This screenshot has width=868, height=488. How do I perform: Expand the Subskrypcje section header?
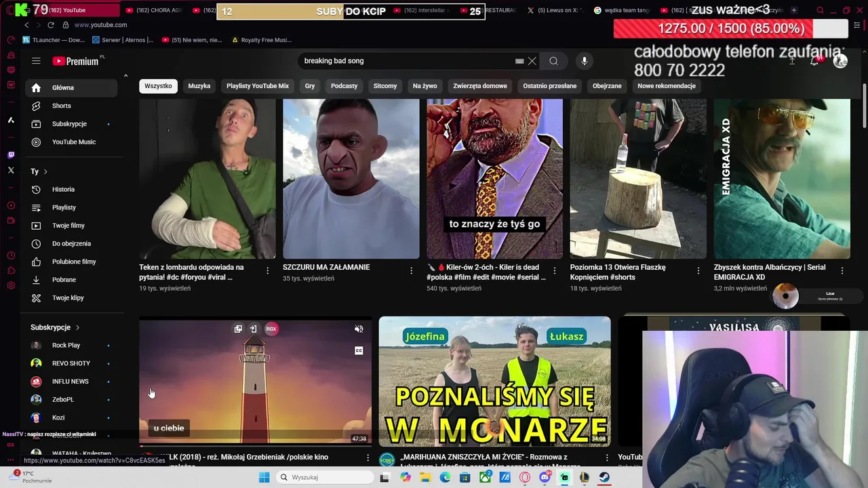pos(55,327)
